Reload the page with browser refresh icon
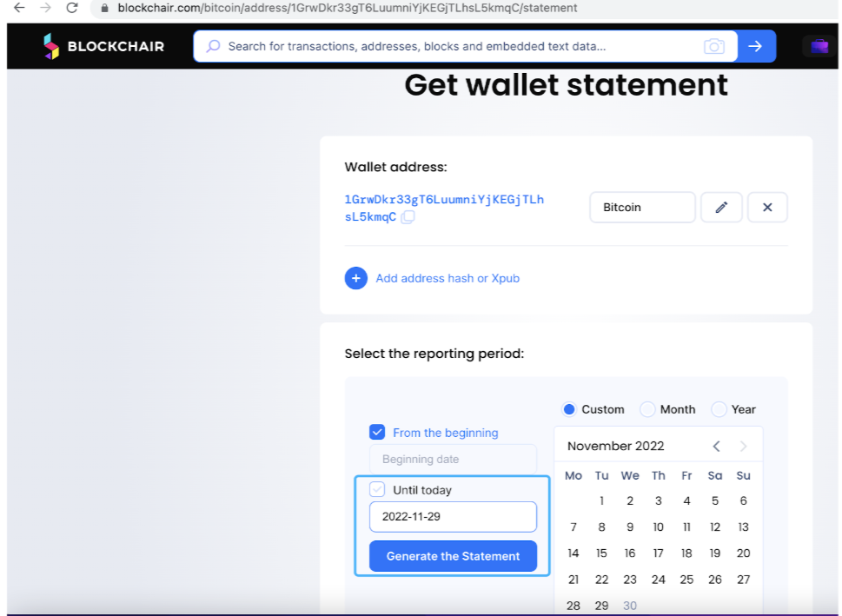This screenshot has height=616, width=842. tap(72, 8)
